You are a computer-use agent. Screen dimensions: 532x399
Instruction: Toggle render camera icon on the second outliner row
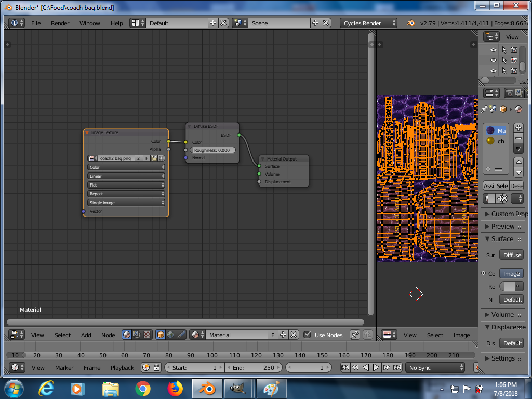[514, 60]
